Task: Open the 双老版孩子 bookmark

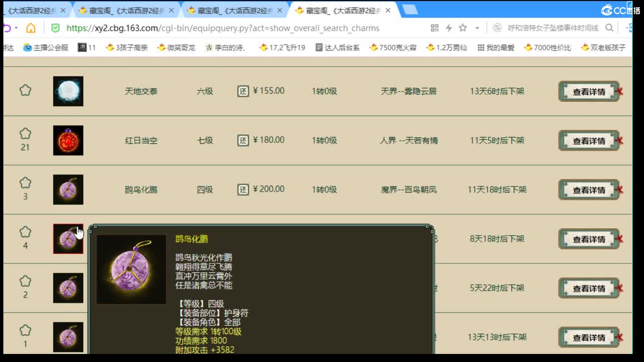Action: click(x=603, y=47)
